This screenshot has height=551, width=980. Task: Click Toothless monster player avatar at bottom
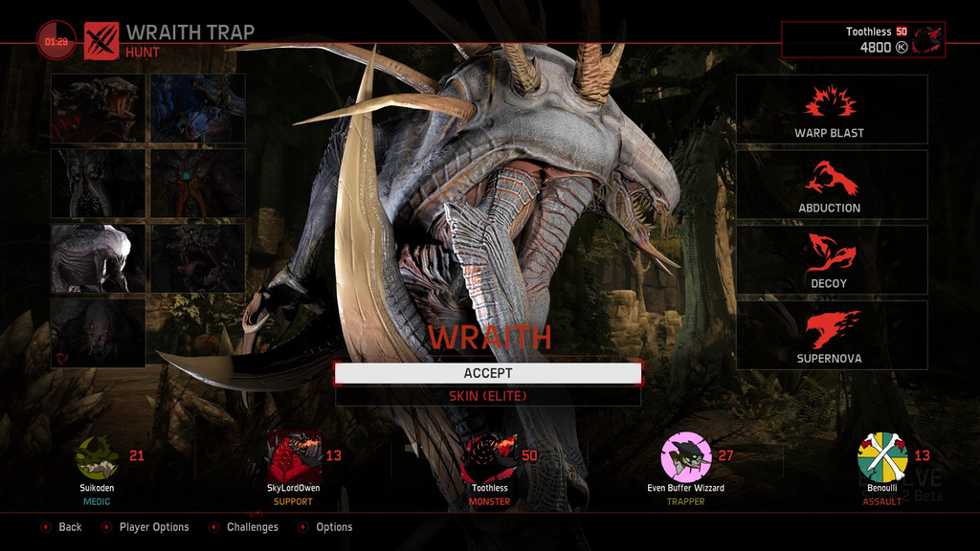489,457
